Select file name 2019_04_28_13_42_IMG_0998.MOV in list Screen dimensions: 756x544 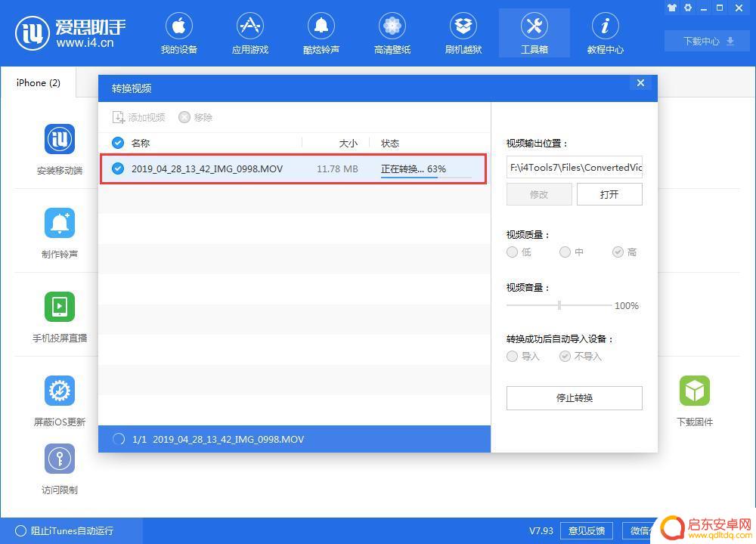[207, 168]
